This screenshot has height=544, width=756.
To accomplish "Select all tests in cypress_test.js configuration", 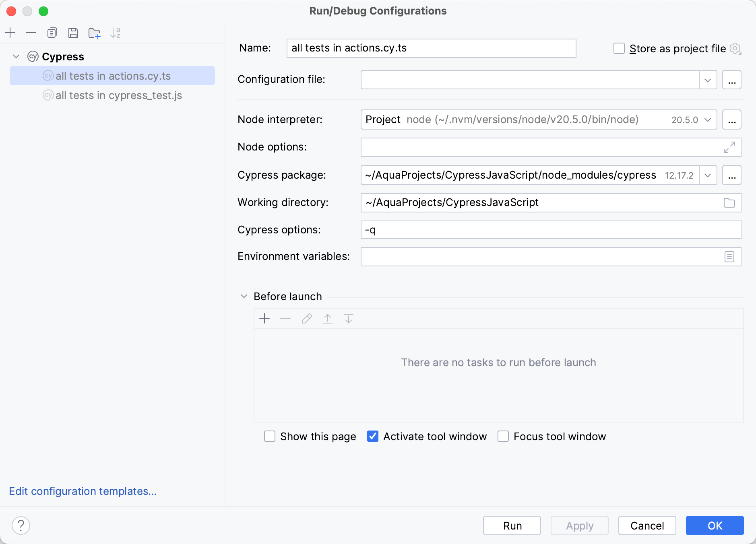I will click(x=118, y=95).
